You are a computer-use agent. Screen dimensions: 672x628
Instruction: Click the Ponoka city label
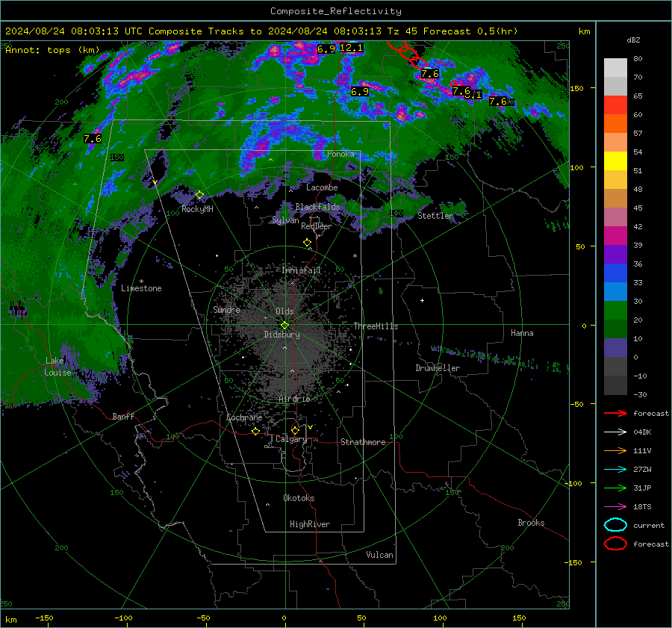[x=340, y=154]
